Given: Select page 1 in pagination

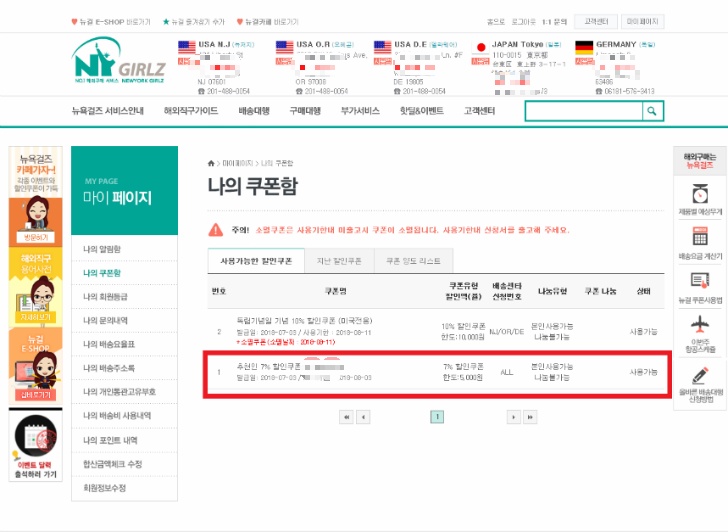Looking at the screenshot, I should (x=437, y=417).
